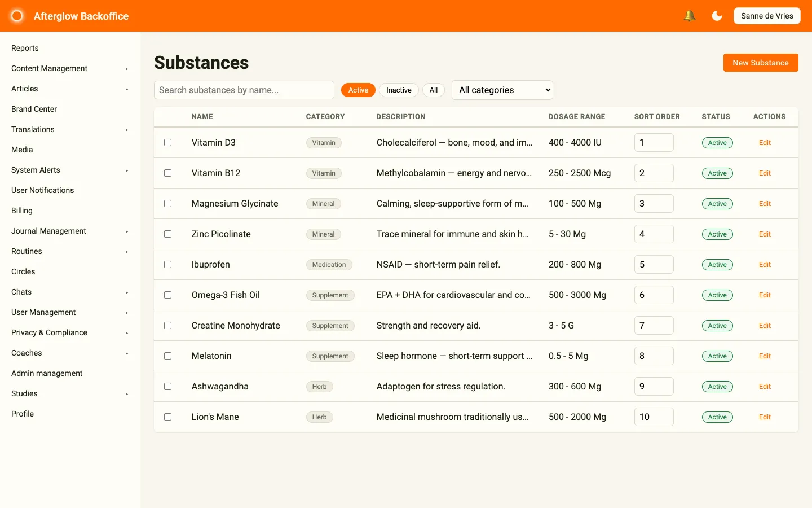Select the Vitamin B12 checkbox

[167, 173]
